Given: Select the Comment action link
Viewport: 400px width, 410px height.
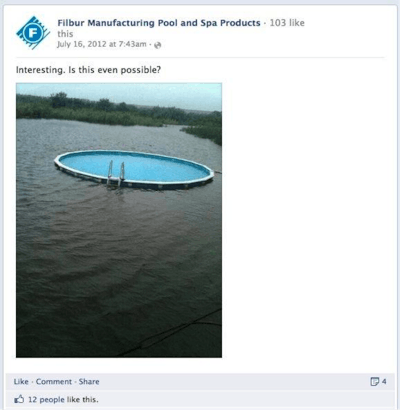Looking at the screenshot, I should (54, 382).
